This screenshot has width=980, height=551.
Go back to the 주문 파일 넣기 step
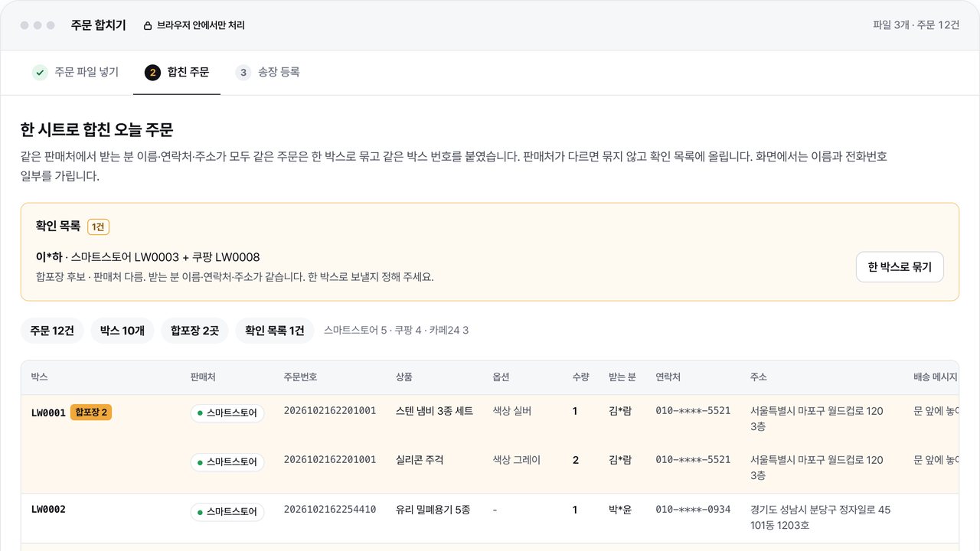[76, 73]
